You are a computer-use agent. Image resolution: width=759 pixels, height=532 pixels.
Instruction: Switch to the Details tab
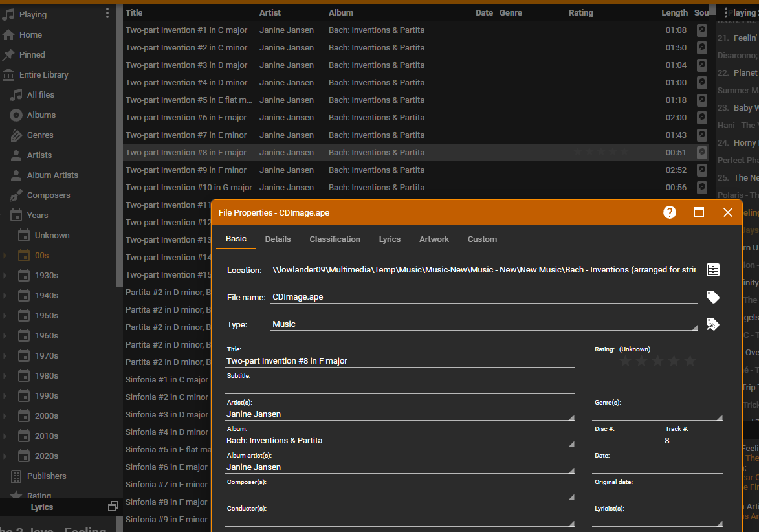coord(278,239)
